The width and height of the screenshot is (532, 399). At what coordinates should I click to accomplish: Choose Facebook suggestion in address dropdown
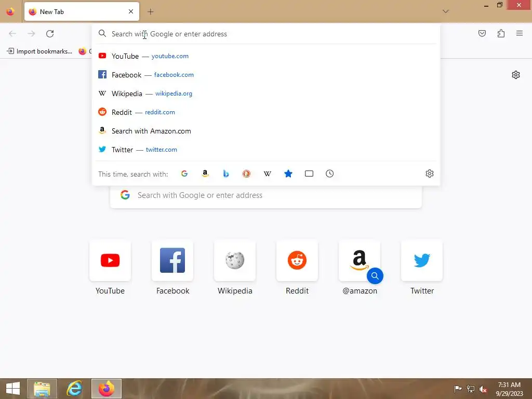pos(266,75)
